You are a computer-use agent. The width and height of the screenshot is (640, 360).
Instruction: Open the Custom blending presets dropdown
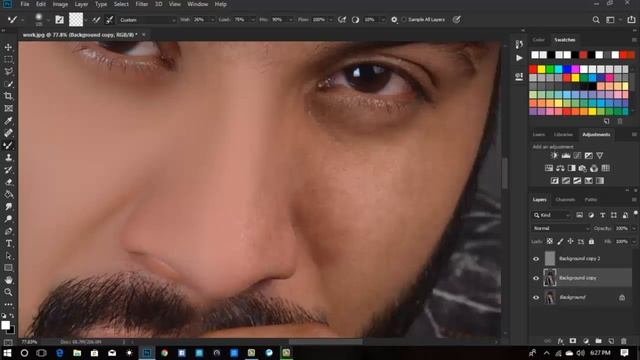pyautogui.click(x=147, y=20)
